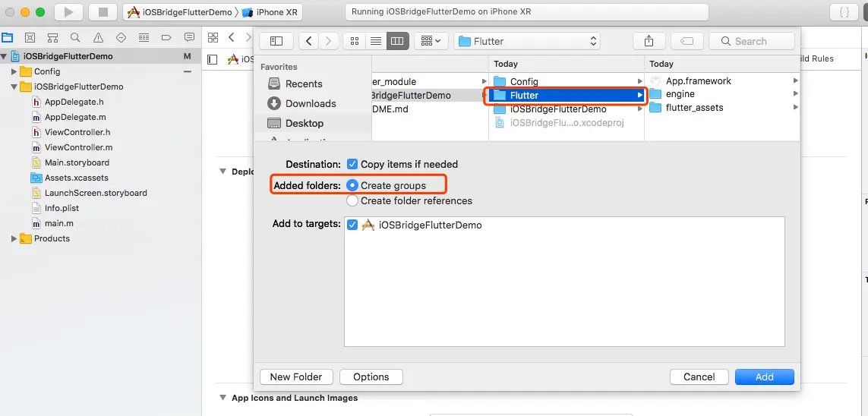
Task: Go back in editor history arrow
Action: click(x=232, y=38)
